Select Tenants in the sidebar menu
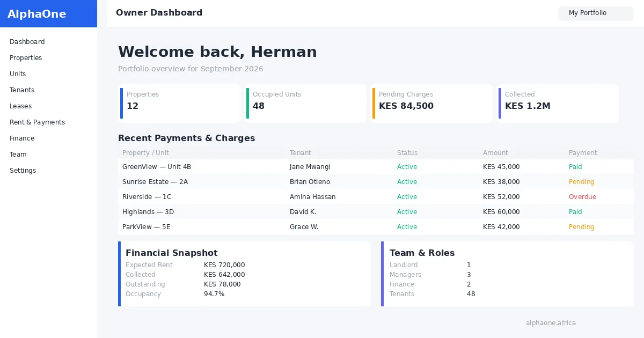The image size is (644, 338). pyautogui.click(x=22, y=90)
